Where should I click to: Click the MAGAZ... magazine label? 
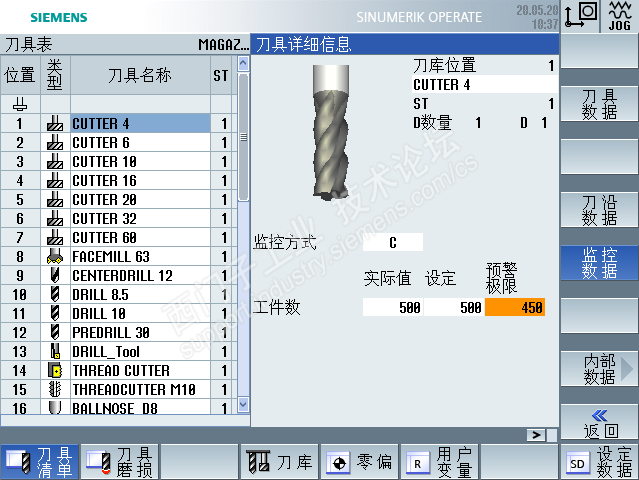point(223,44)
